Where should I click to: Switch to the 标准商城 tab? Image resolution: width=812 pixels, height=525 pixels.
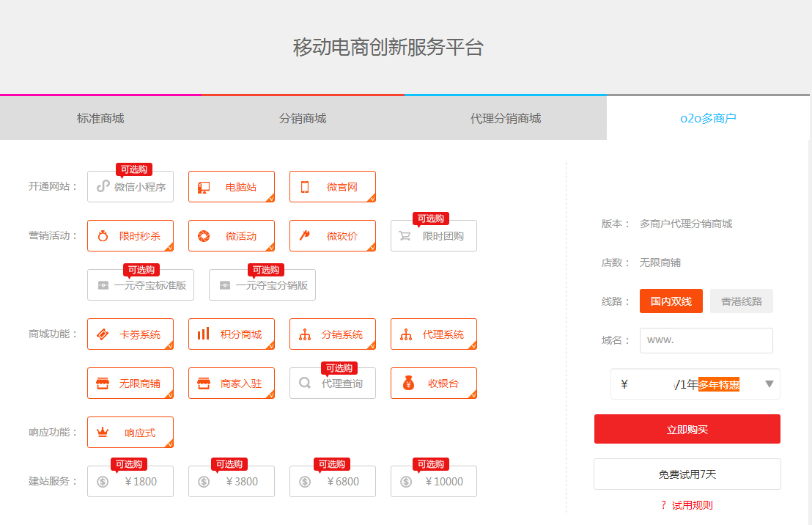coord(100,118)
